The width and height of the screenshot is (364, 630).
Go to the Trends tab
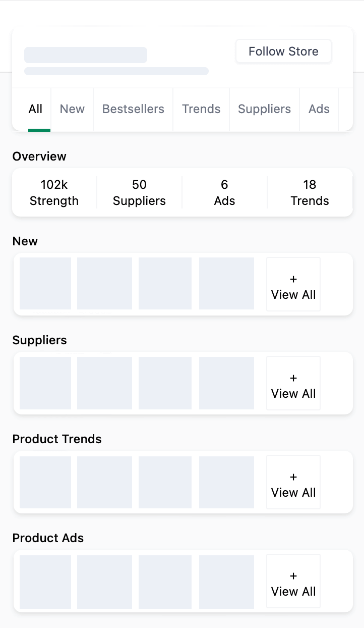[x=201, y=109]
